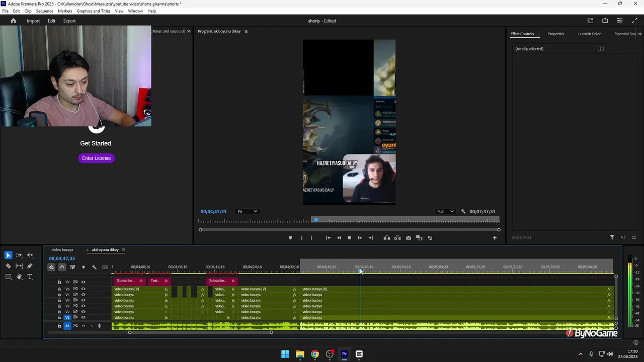Select the Track Select Forward tool
The width and height of the screenshot is (644, 362).
pyautogui.click(x=19, y=255)
